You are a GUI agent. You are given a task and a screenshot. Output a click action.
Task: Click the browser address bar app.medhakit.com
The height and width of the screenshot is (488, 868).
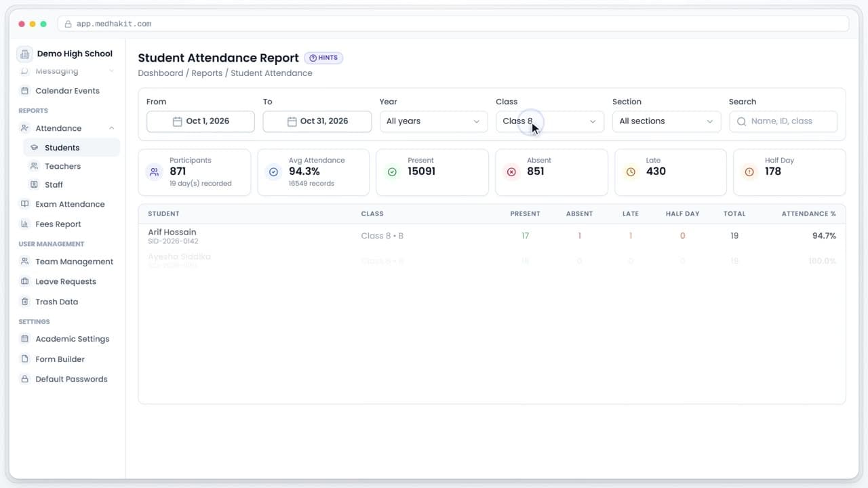453,24
